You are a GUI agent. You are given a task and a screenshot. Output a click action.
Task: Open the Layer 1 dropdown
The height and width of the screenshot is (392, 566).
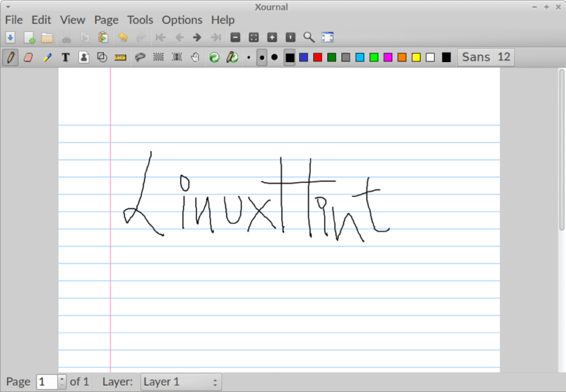pyautogui.click(x=181, y=382)
